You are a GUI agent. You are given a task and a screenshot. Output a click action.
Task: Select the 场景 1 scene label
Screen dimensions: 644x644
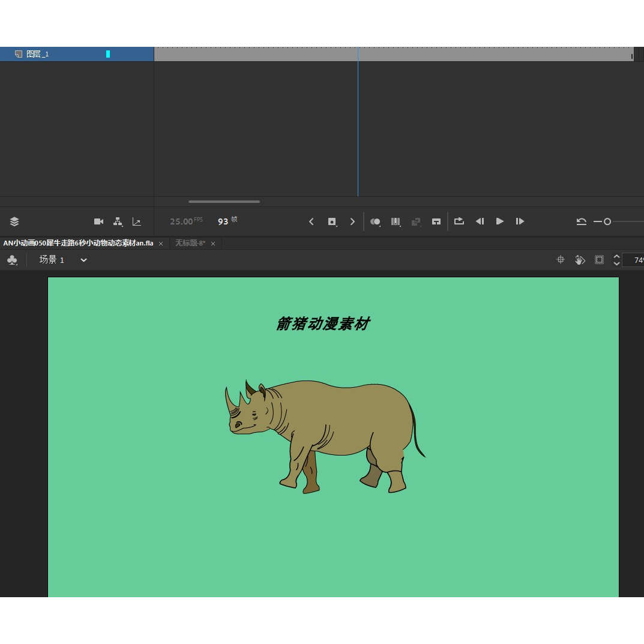pos(52,259)
